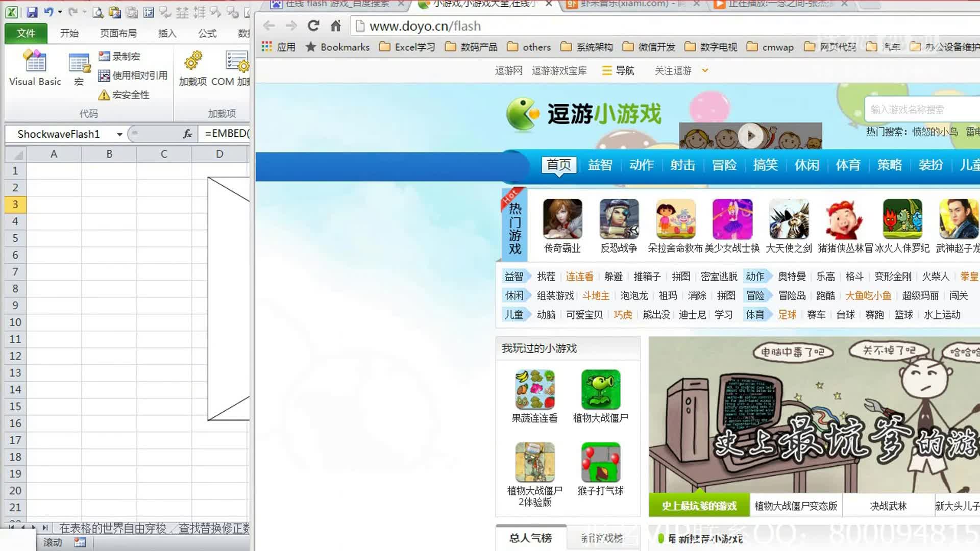Open the 导航 navigation menu

(x=618, y=70)
